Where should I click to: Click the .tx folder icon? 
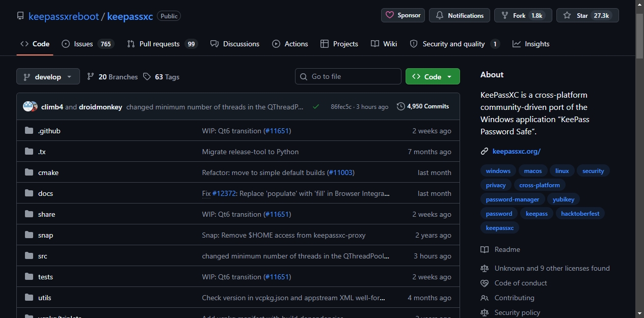point(29,152)
